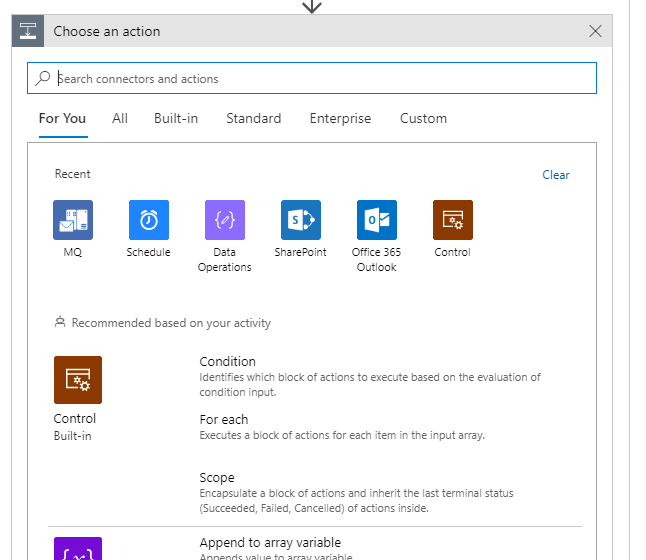Open the MQ connector icon
Viewport: 646px width, 560px height.
(x=73, y=220)
